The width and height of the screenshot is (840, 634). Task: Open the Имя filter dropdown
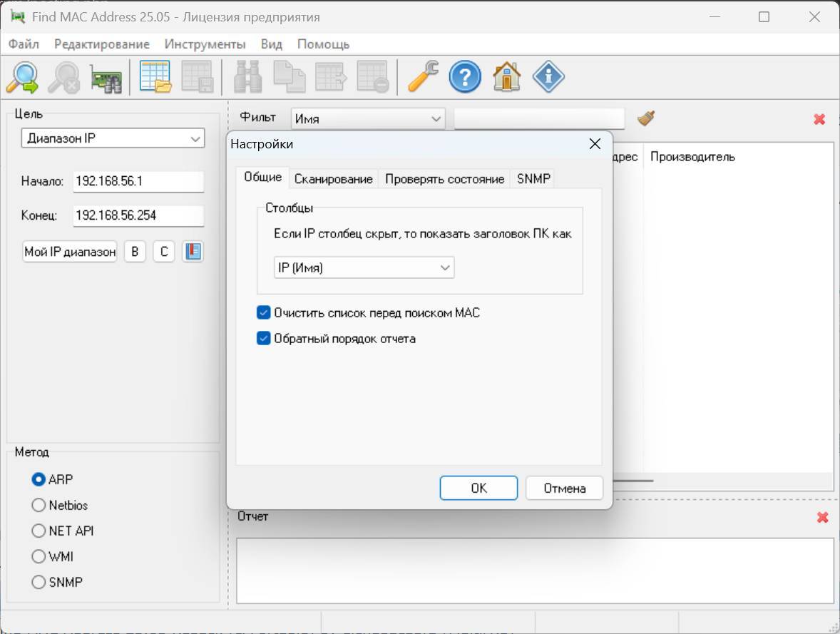(368, 118)
